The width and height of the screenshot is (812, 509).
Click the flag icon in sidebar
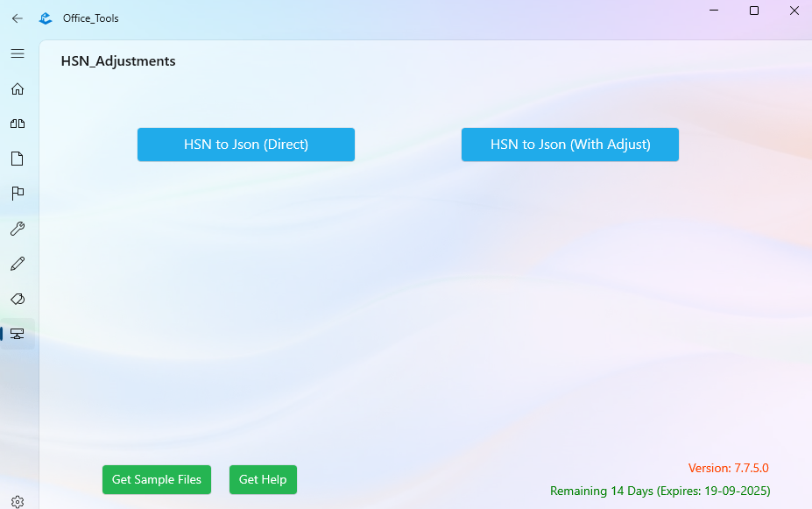point(17,194)
